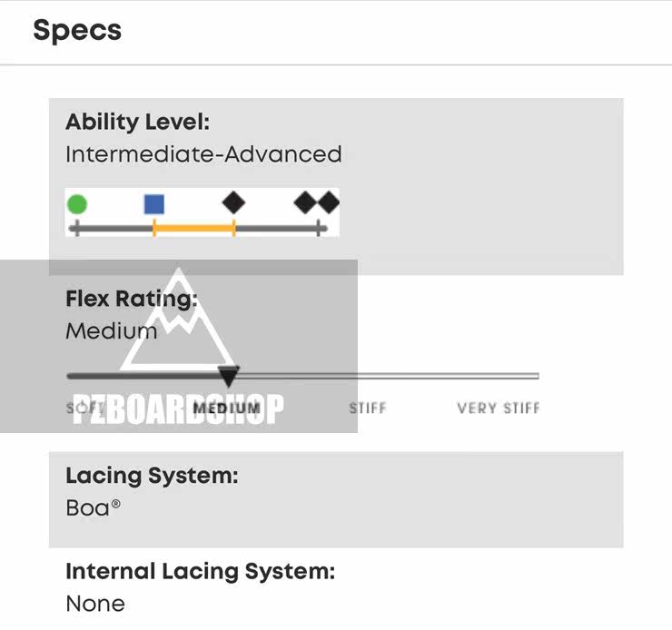Image resolution: width=672 pixels, height=630 pixels.
Task: Click the Internal Lacing System heading
Action: coord(200,571)
